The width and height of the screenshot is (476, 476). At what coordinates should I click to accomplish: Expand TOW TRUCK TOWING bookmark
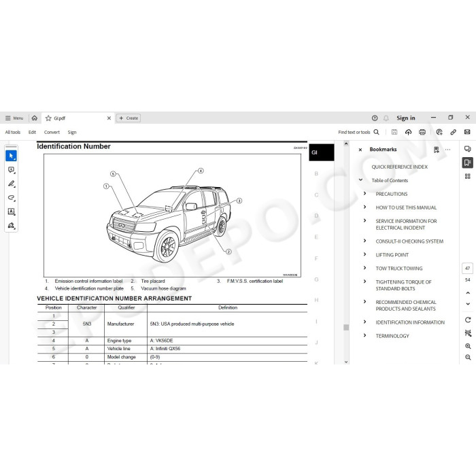coord(365,268)
